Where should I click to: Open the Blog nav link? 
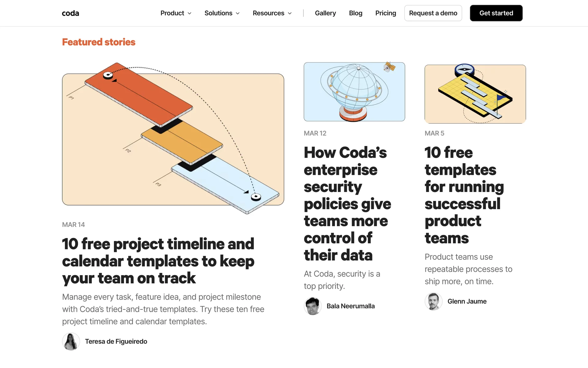click(x=356, y=13)
